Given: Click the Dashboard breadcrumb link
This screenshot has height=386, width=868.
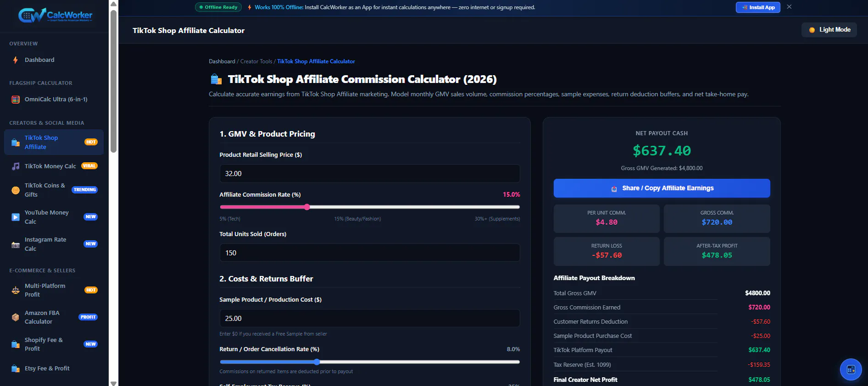Looking at the screenshot, I should [x=222, y=61].
